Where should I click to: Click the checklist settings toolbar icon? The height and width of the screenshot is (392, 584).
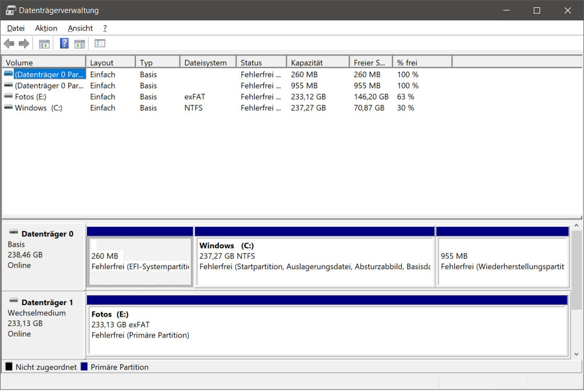(100, 44)
